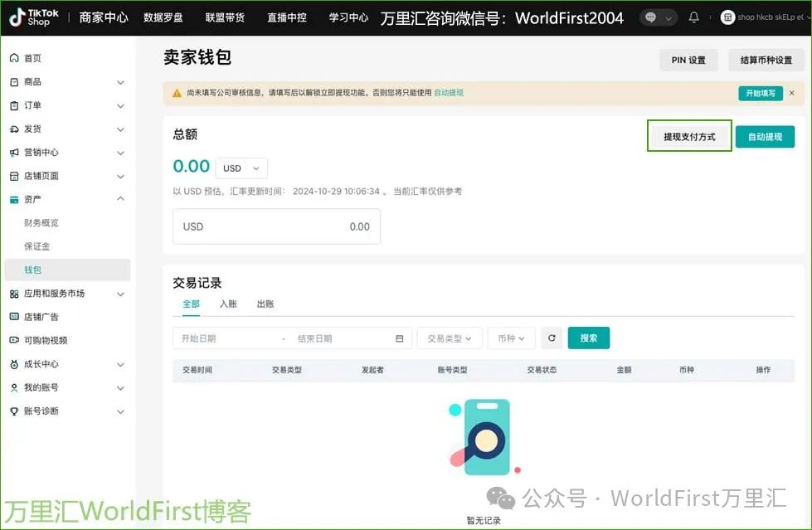Open the notifications bell in the top bar

[693, 17]
